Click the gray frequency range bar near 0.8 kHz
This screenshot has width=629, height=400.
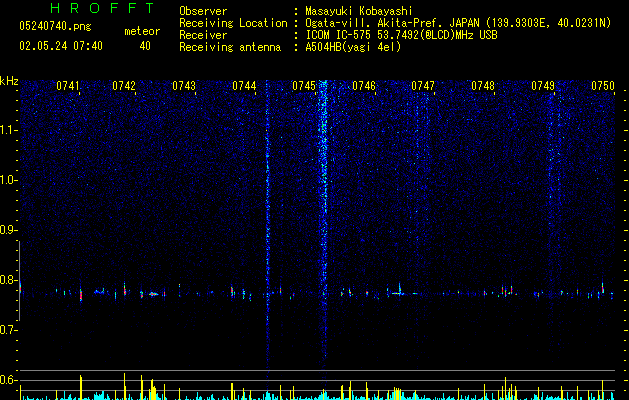(x=20, y=281)
